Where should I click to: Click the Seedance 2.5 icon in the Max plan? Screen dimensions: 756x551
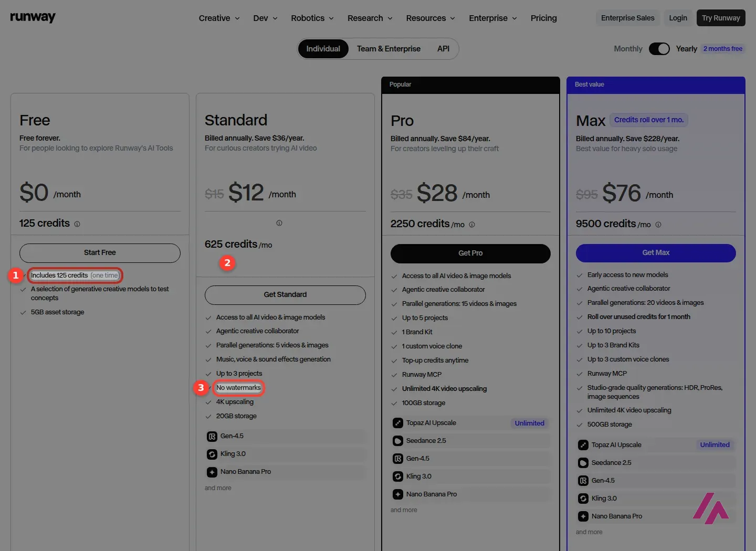click(583, 463)
